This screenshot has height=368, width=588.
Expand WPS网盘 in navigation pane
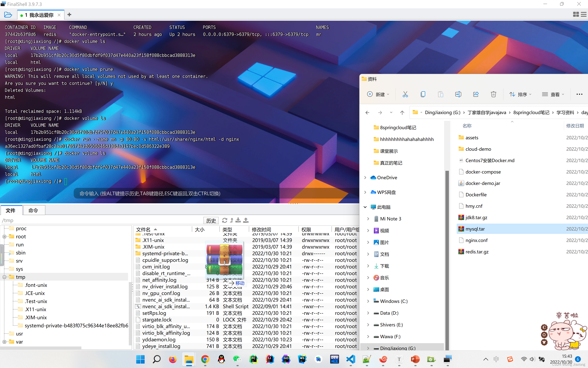[365, 192]
